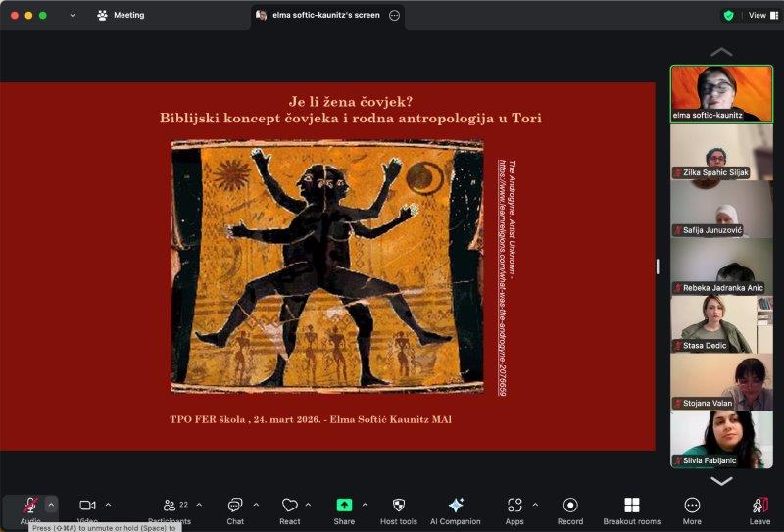This screenshot has height=532, width=784.
Task: Select Stojana Valan video thumbnail
Action: [x=721, y=382]
